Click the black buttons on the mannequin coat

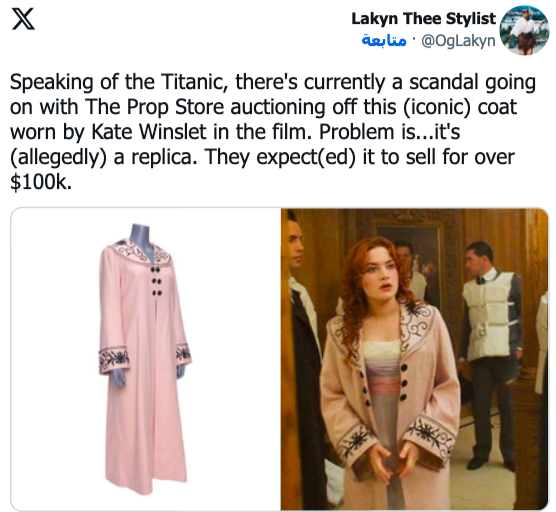(x=155, y=281)
